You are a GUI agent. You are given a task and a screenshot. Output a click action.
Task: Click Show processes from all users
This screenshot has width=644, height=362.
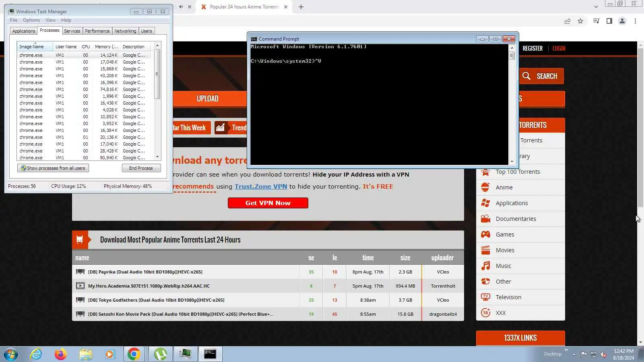(53, 168)
